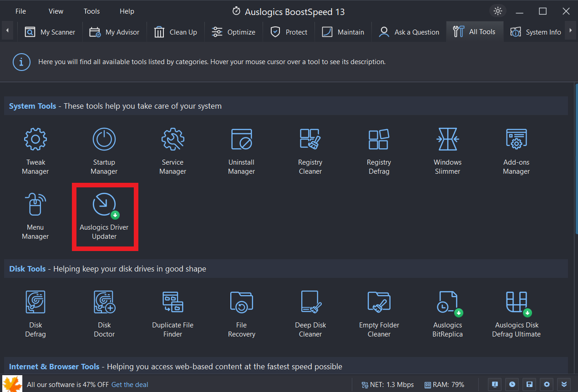The height and width of the screenshot is (392, 578).
Task: Download Auslogics BitReplica
Action: pos(448,314)
